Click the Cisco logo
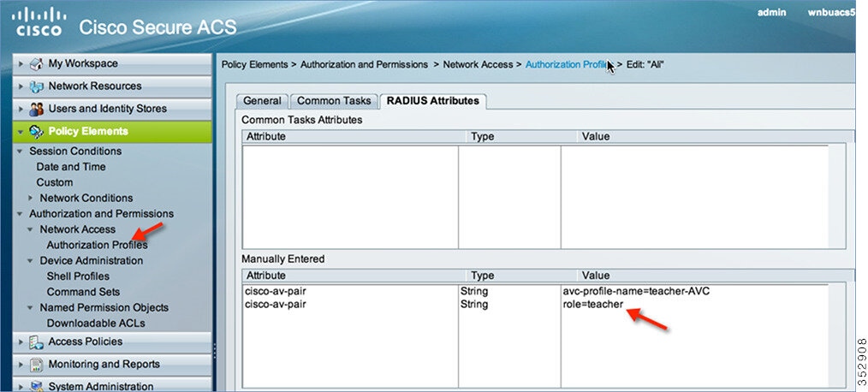Image resolution: width=868 pixels, height=392 pixels. (39, 21)
